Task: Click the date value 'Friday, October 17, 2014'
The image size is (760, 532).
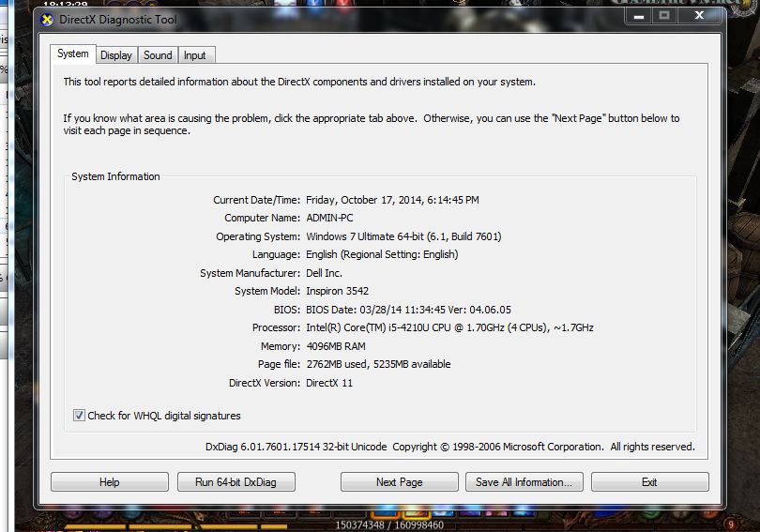Action: click(x=365, y=200)
